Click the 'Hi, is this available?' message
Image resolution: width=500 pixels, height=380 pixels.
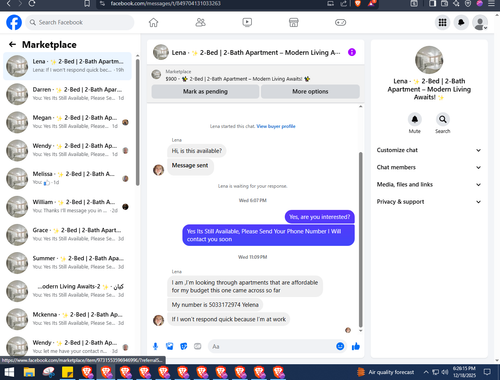pyautogui.click(x=197, y=151)
